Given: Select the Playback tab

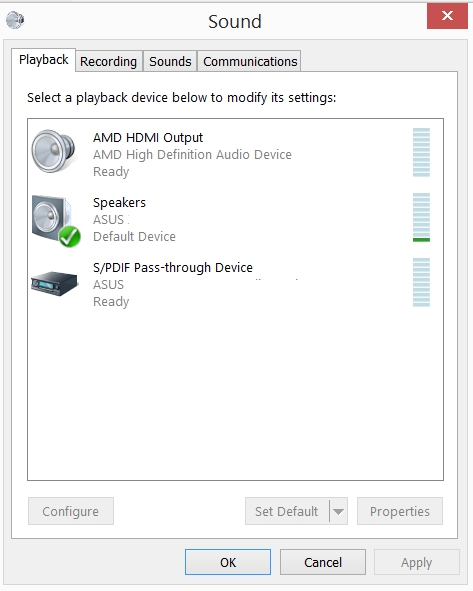Looking at the screenshot, I should coord(44,60).
